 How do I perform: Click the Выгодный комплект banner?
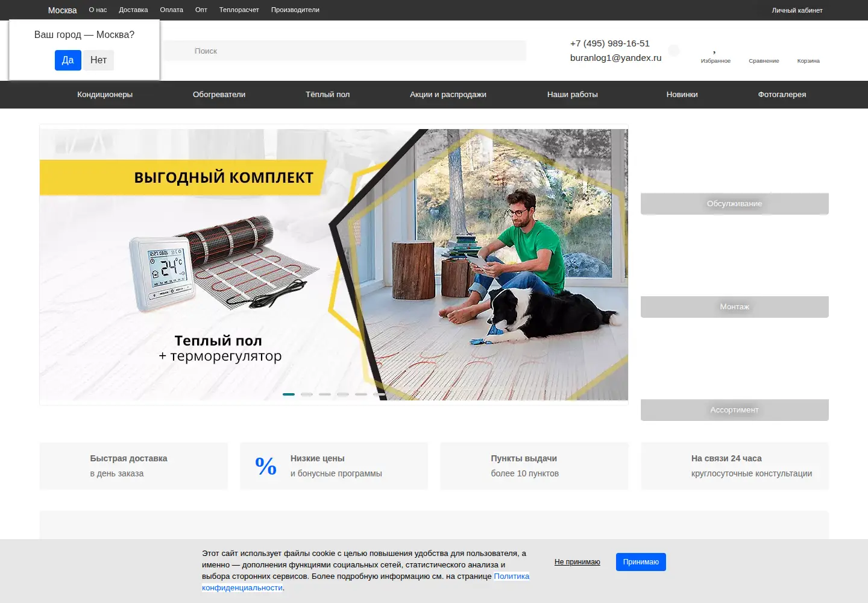coord(334,265)
